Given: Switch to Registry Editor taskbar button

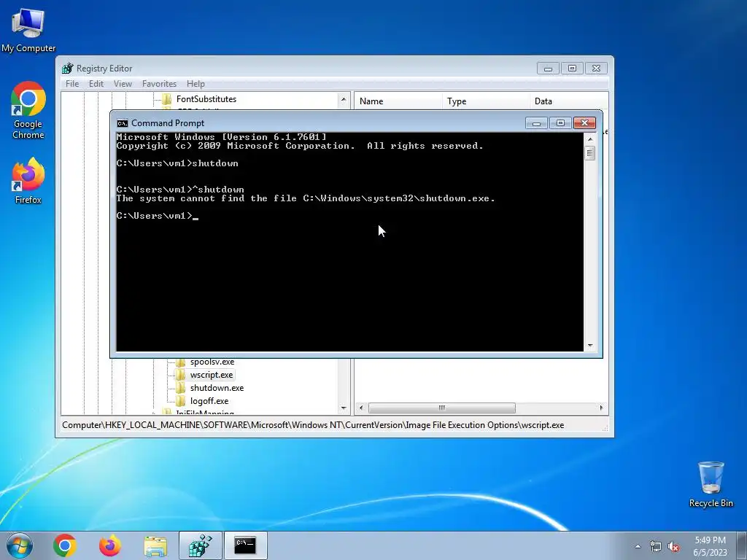Looking at the screenshot, I should (x=201, y=545).
